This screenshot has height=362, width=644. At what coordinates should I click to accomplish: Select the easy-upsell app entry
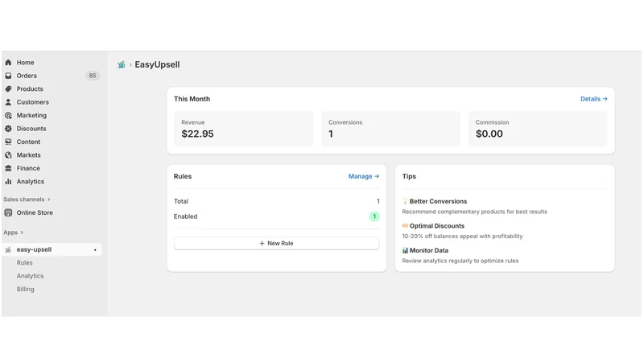pyautogui.click(x=52, y=249)
